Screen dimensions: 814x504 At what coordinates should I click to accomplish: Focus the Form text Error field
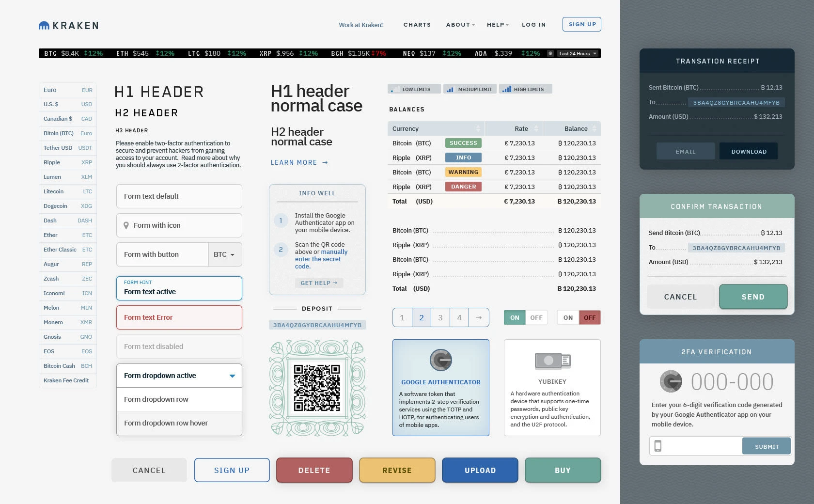tap(179, 317)
